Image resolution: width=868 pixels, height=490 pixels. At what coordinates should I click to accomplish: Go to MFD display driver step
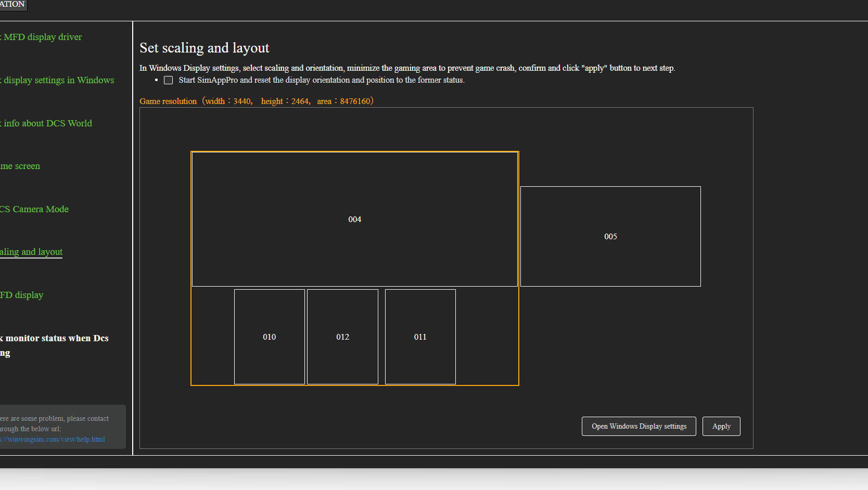tap(41, 37)
